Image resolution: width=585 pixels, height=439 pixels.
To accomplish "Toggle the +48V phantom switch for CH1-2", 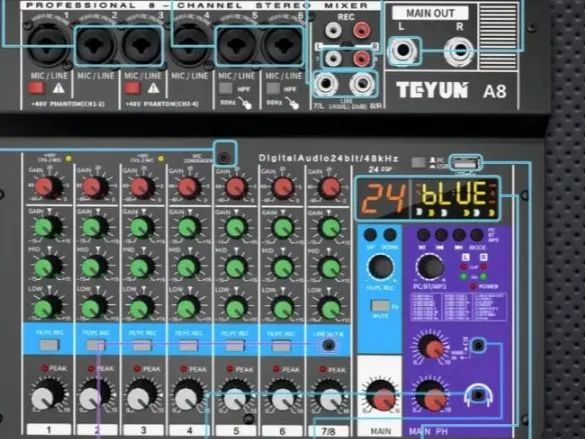I will [37, 88].
